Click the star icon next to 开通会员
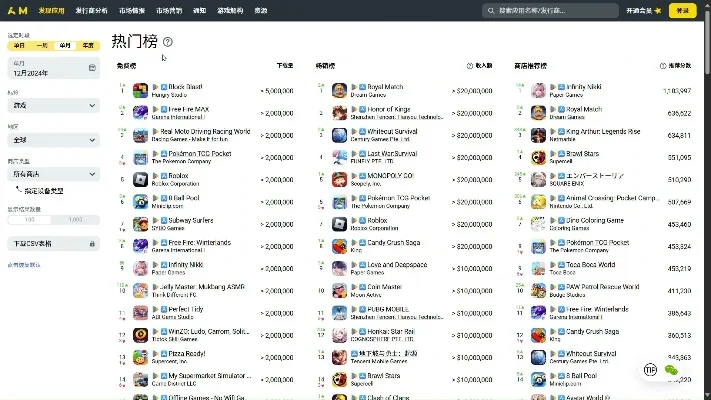 point(658,10)
